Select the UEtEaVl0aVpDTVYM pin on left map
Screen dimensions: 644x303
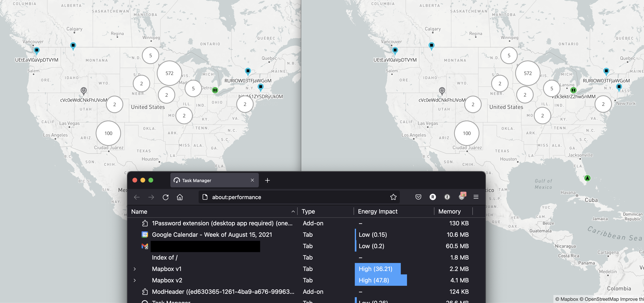(x=37, y=51)
